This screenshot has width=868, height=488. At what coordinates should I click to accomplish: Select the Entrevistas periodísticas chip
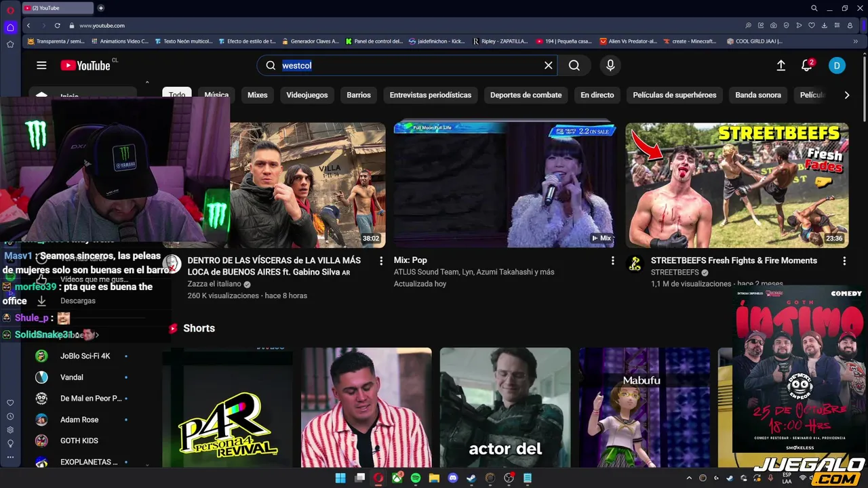pos(431,95)
